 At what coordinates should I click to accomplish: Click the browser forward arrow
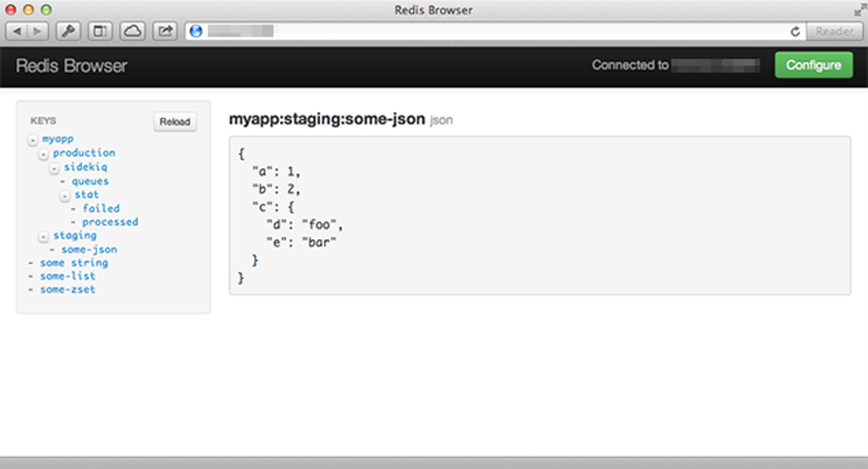[37, 31]
